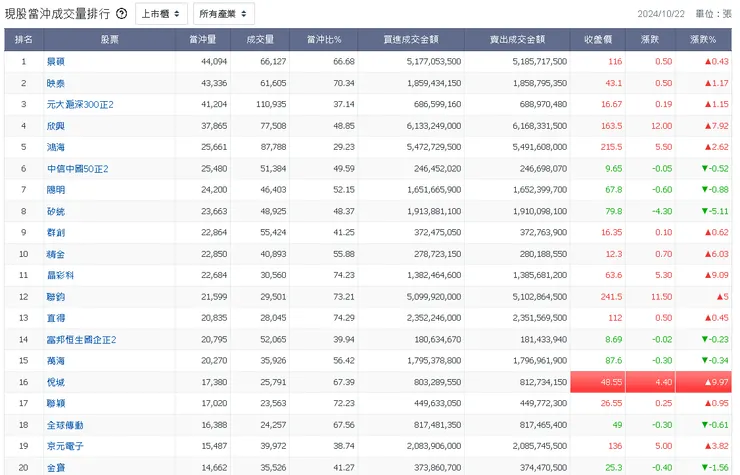Viewport: 740px width, 475px height.
Task: Open stock link 全球傳動
Action: 65,425
